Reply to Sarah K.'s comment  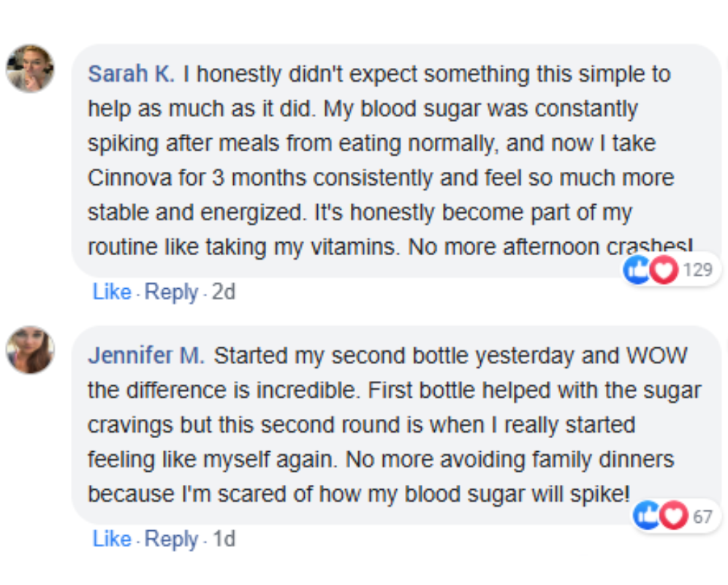tap(171, 292)
